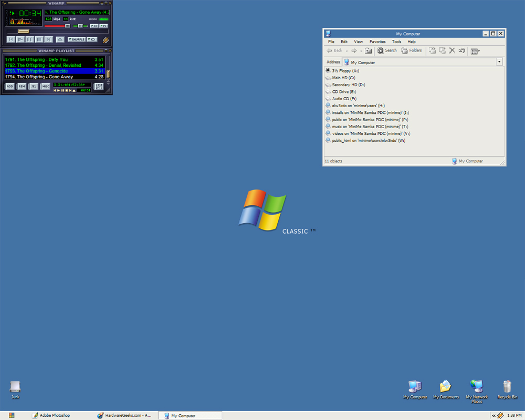Open Main HD (C:) from the drive list
The image size is (525, 420).
344,78
